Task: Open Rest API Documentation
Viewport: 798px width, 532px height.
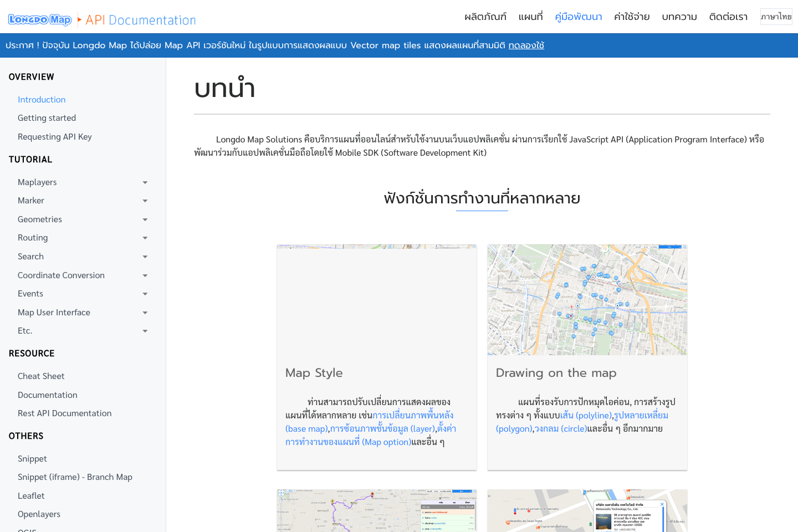Action: 64,413
